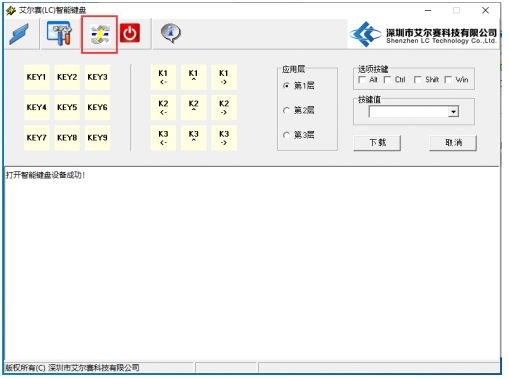
Task: Click the 版权所有 copyright status bar text
Action: pyautogui.click(x=72, y=368)
